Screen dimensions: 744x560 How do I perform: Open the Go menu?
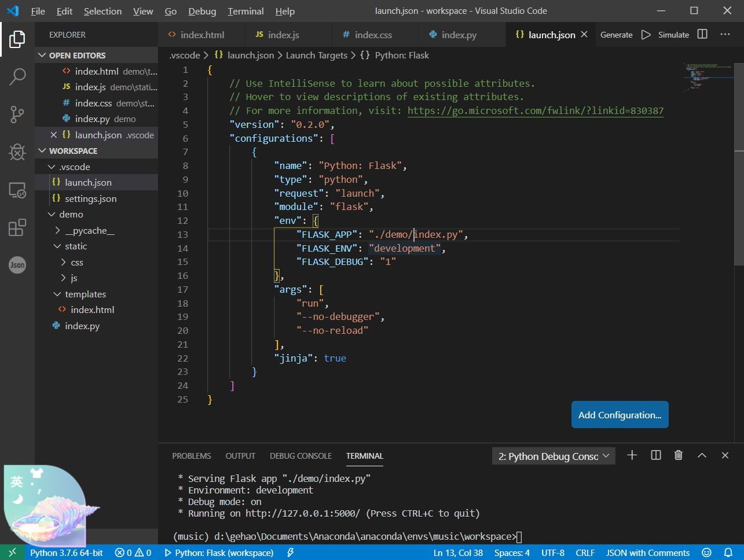tap(171, 11)
